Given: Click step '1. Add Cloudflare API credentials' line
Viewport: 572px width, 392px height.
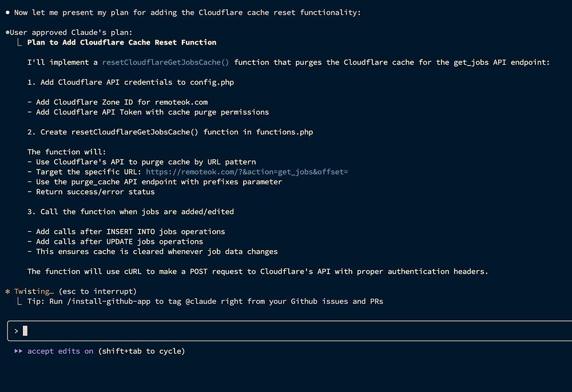Looking at the screenshot, I should pos(130,82).
